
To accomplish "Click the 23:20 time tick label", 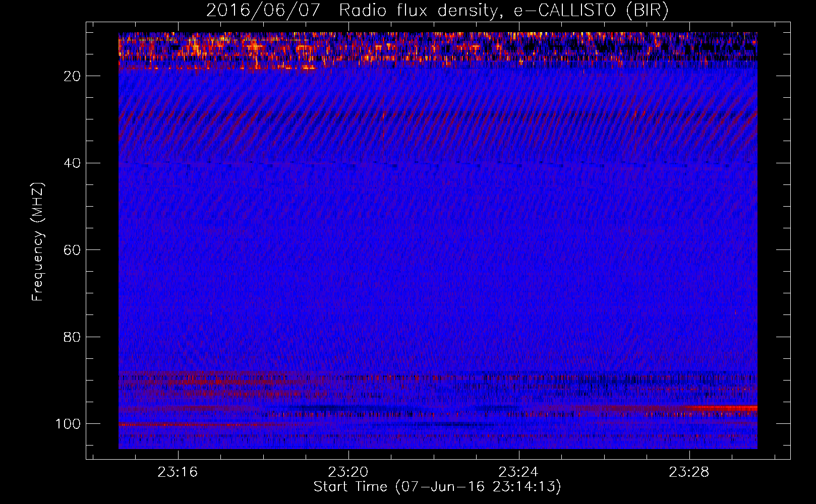I will (348, 472).
